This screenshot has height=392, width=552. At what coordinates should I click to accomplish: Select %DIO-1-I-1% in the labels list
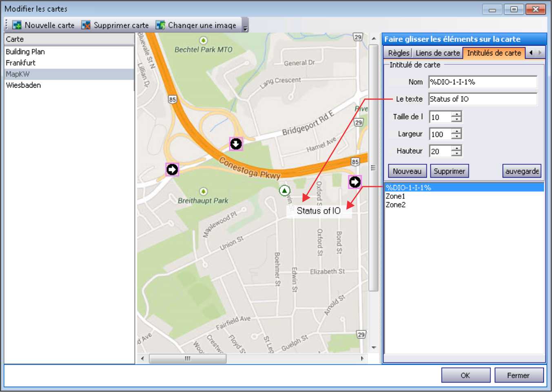pos(464,187)
